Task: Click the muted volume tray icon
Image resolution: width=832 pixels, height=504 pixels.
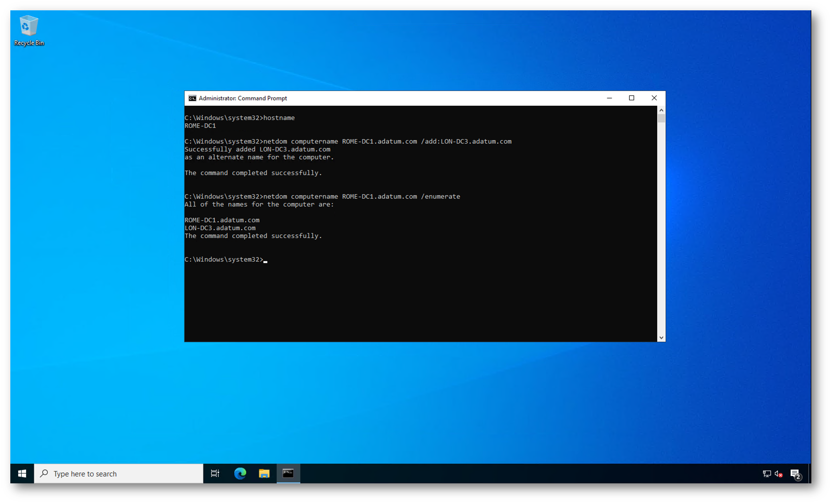Action: click(778, 474)
